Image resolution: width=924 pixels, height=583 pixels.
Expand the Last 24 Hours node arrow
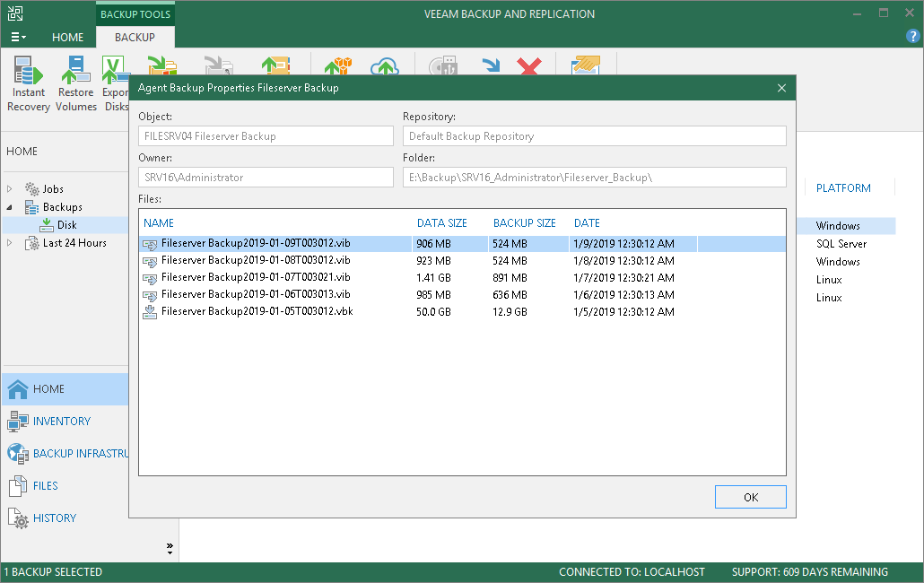click(10, 243)
